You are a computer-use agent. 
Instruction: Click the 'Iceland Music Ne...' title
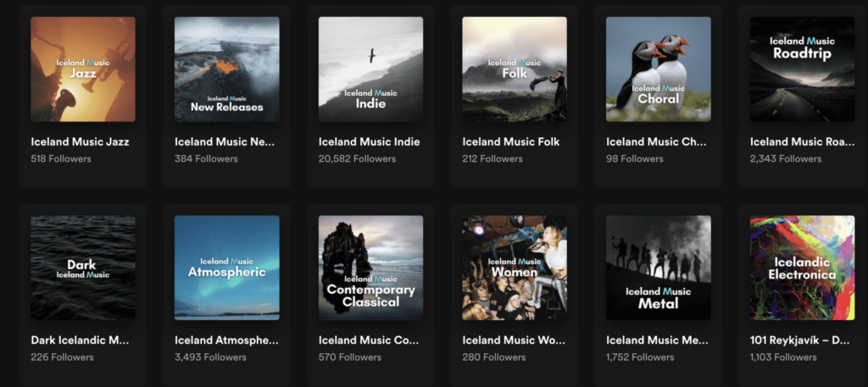tap(225, 142)
